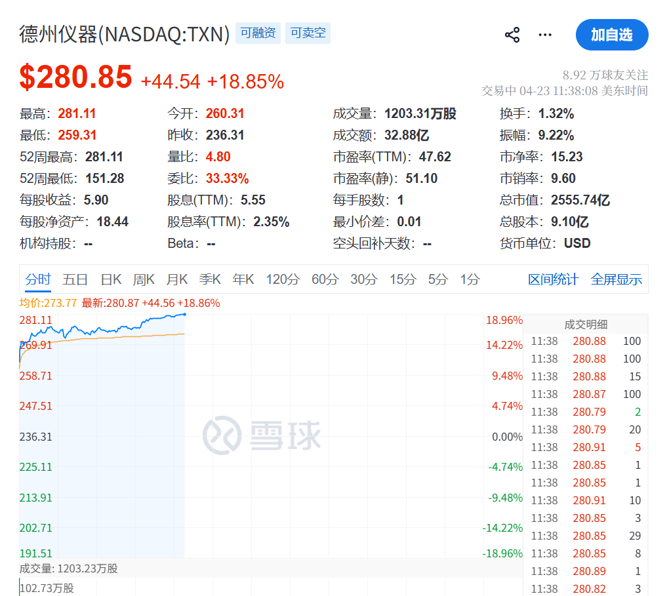Select the 年K chart tab
Viewport: 667px width, 596px height.
coord(243,280)
